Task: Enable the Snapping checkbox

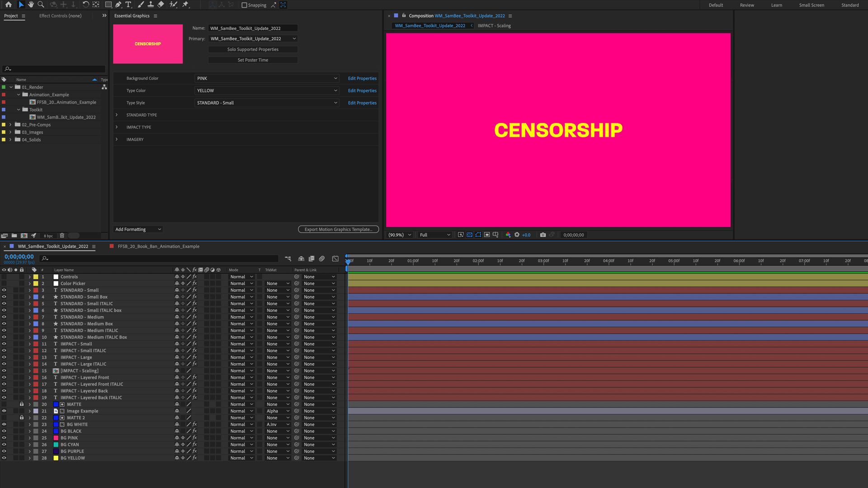Action: [x=245, y=5]
